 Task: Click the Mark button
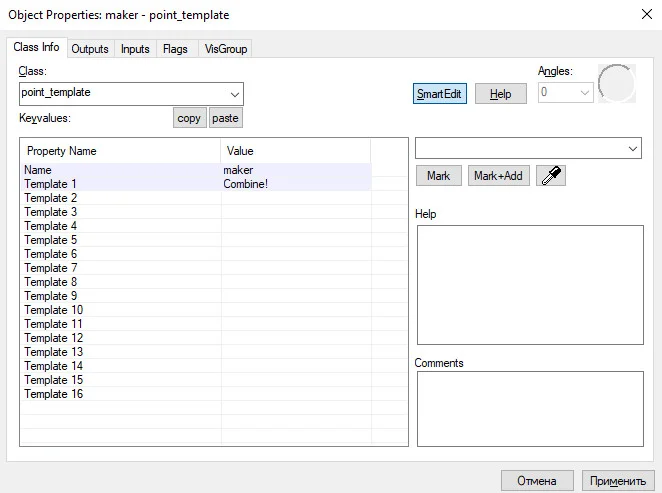(439, 176)
